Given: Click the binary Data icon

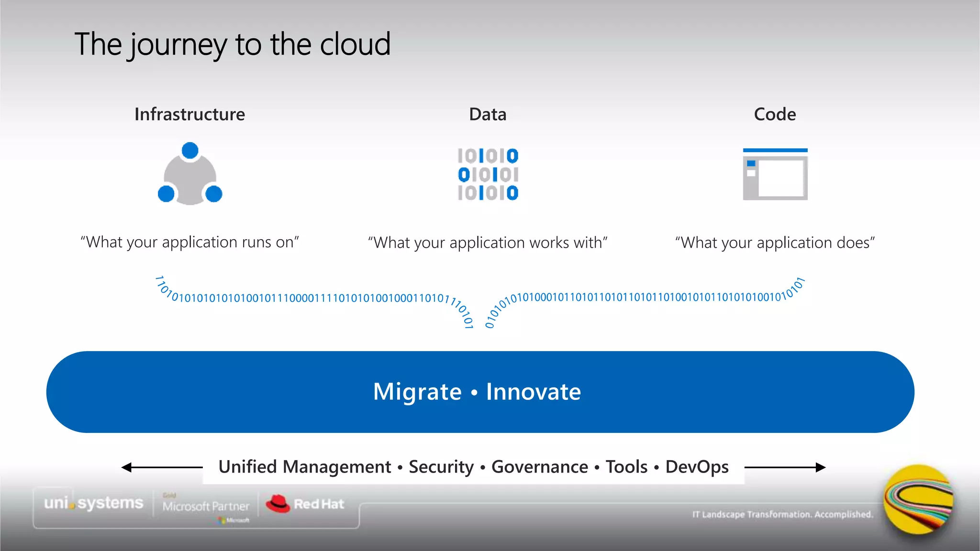Looking at the screenshot, I should click(x=488, y=174).
